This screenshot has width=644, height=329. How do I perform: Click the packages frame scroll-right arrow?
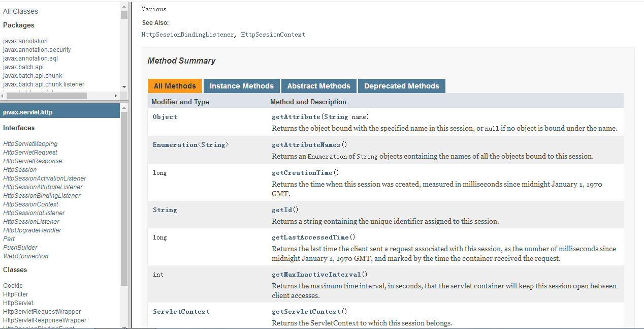coord(116,96)
